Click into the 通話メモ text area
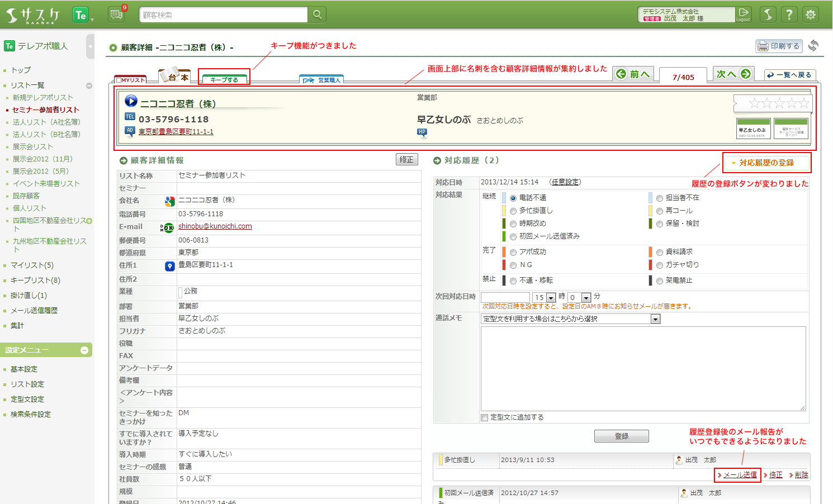833x504 pixels. [643, 368]
